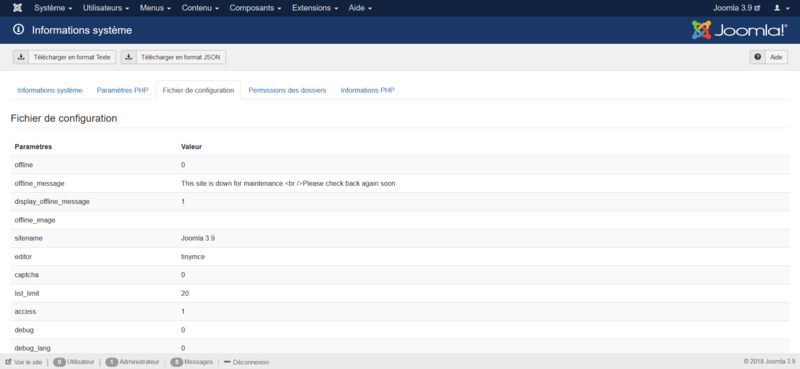Switch to Paramètres PHP tab
800x369 pixels.
(x=122, y=90)
